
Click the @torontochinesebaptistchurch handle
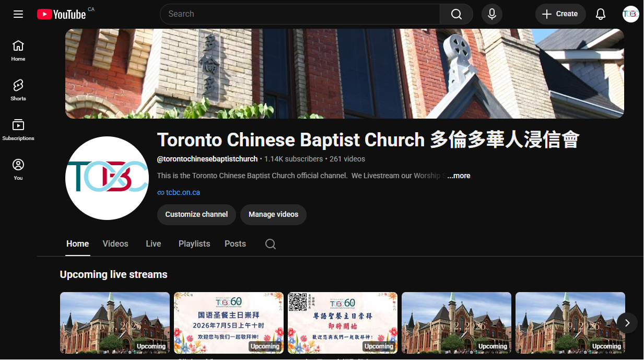pyautogui.click(x=207, y=159)
